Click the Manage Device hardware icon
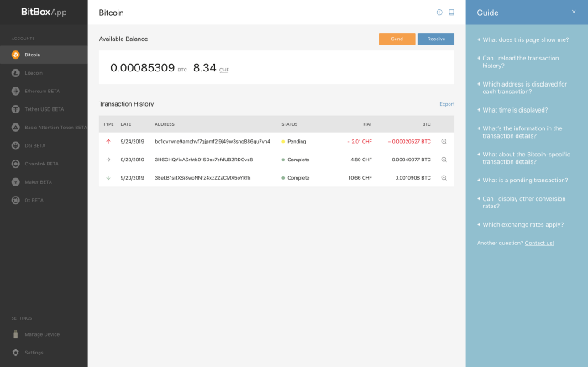Image resolution: width=588 pixels, height=367 pixels. coord(15,334)
